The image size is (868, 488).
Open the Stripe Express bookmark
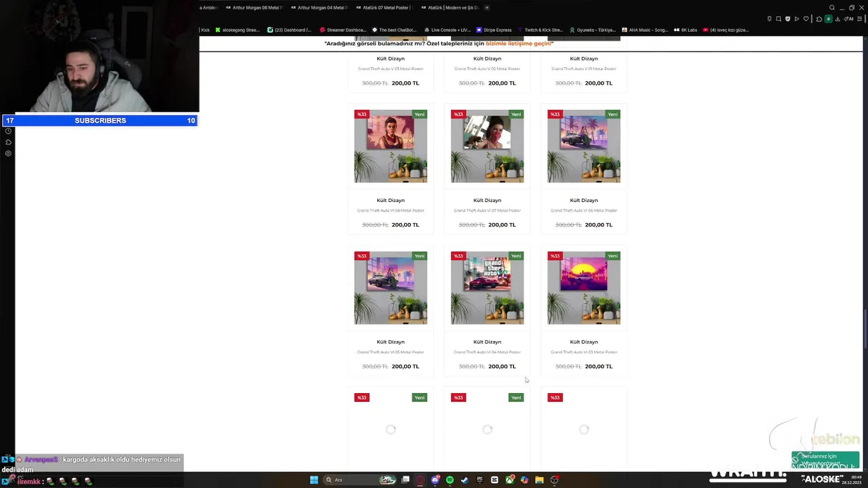point(494,30)
